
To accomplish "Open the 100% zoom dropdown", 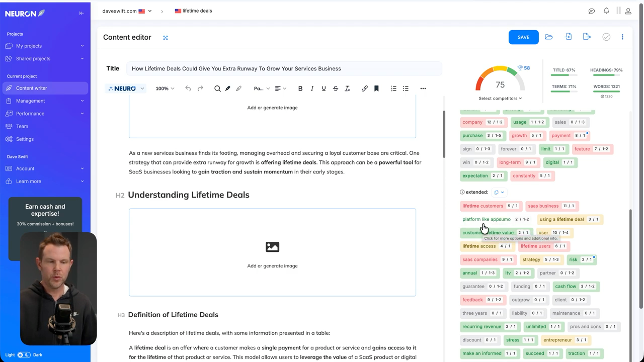I will tap(165, 88).
